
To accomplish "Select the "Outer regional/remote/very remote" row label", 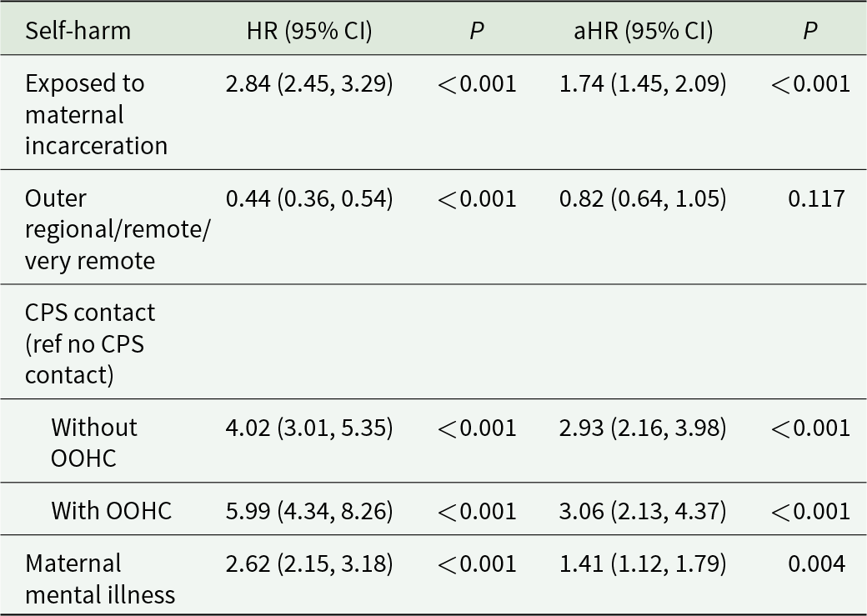I will 117,229.
